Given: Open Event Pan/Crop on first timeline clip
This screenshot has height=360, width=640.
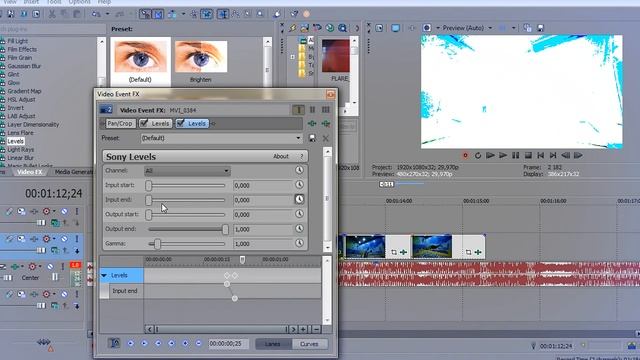Looking at the screenshot, I should coord(393,252).
